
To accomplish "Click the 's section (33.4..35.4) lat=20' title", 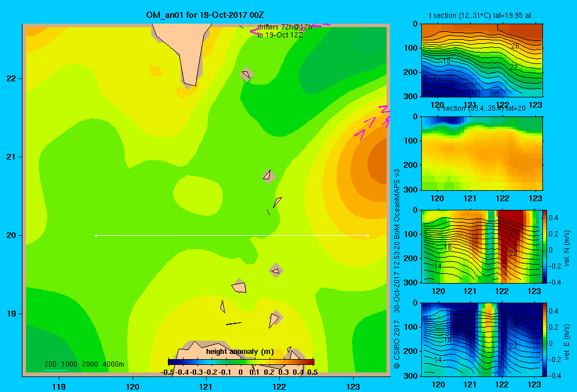I will pos(481,108).
